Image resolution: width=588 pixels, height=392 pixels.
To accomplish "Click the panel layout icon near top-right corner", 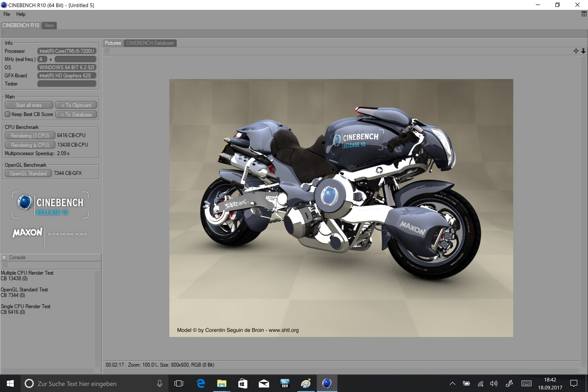I will click(x=584, y=14).
